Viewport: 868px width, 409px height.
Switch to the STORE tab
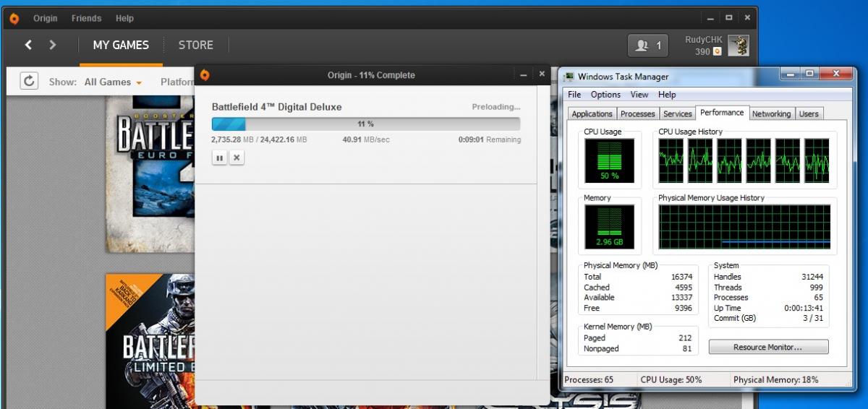click(x=195, y=45)
